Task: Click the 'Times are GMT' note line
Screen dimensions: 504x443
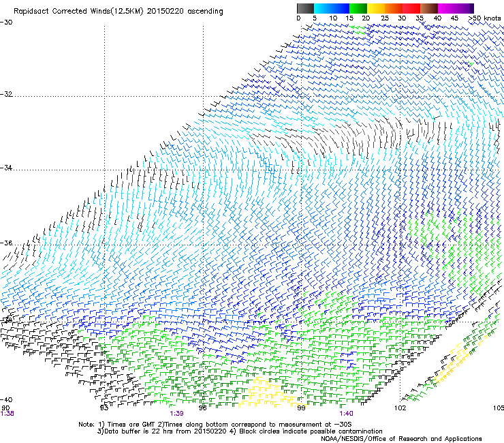Action: pos(215,425)
